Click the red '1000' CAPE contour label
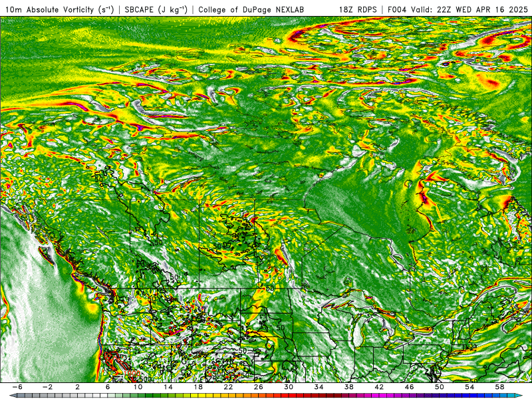The height and width of the screenshot is (399, 532). click(132, 374)
